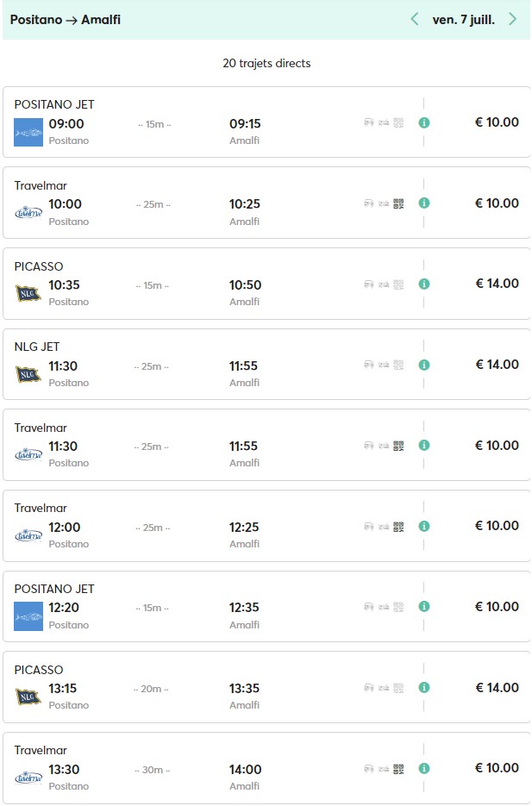
Task: Go to the next day arrow
Action: [x=513, y=19]
